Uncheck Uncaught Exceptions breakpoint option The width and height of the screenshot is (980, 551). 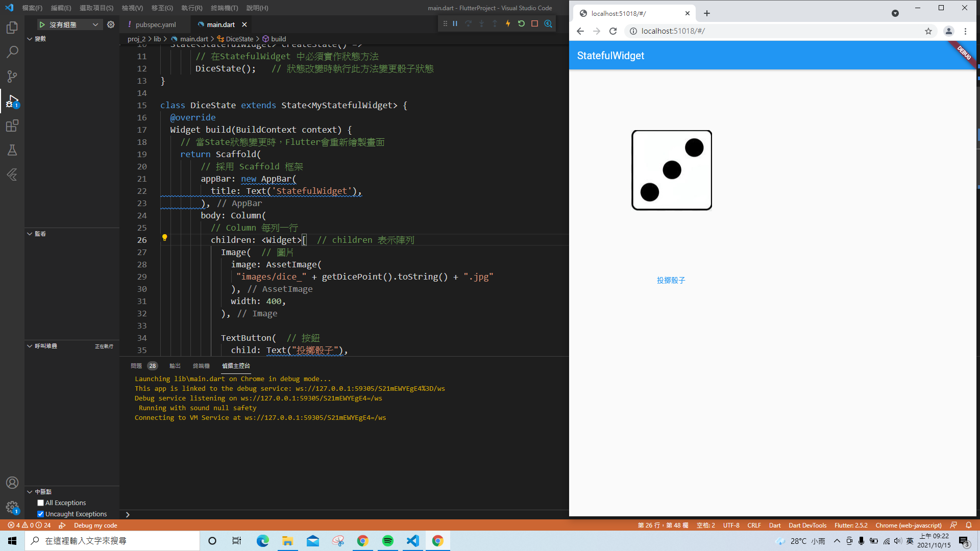tap(40, 514)
